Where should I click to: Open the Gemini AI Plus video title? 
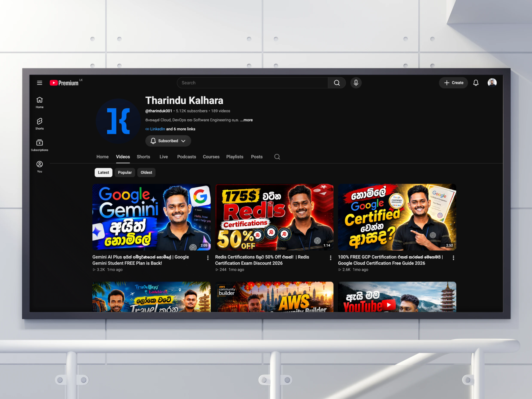141,260
